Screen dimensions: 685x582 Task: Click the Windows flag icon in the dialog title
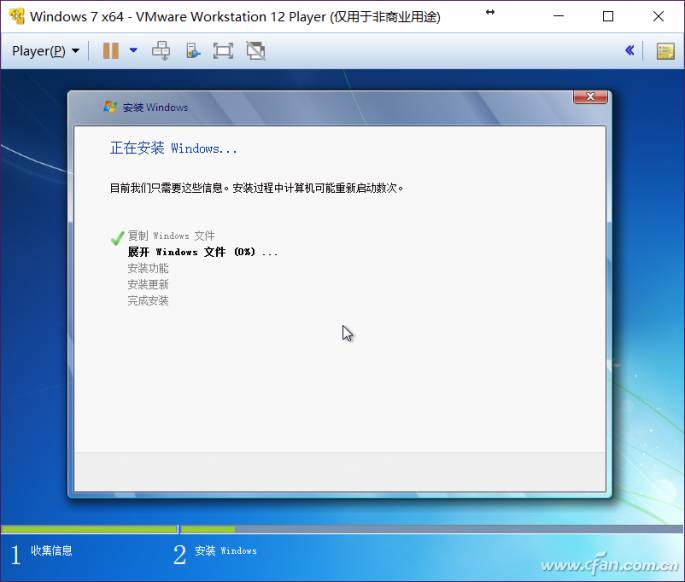pos(110,107)
